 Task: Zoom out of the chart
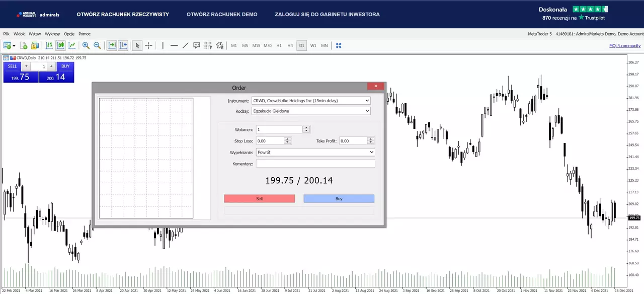pyautogui.click(x=97, y=45)
